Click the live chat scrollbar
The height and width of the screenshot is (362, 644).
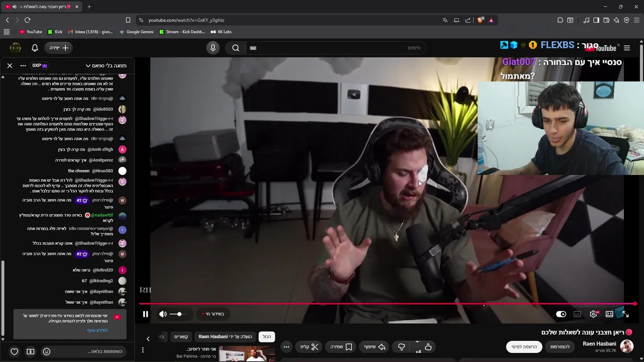pos(3,298)
